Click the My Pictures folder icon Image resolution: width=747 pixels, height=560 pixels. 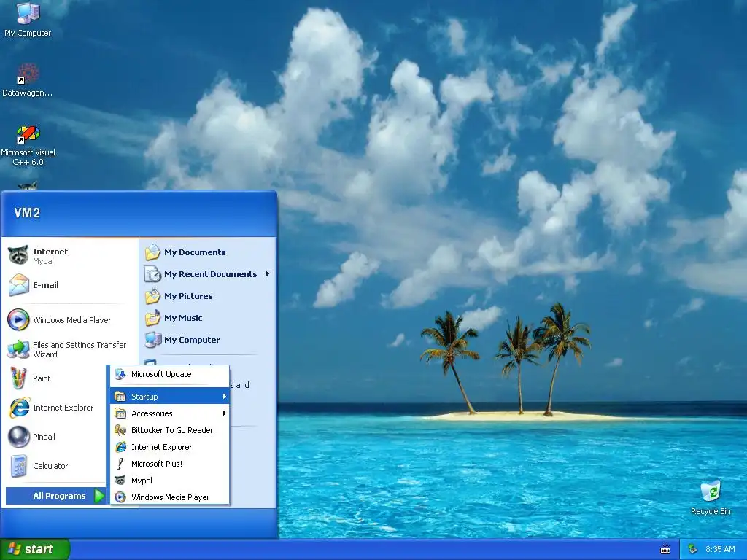click(153, 296)
